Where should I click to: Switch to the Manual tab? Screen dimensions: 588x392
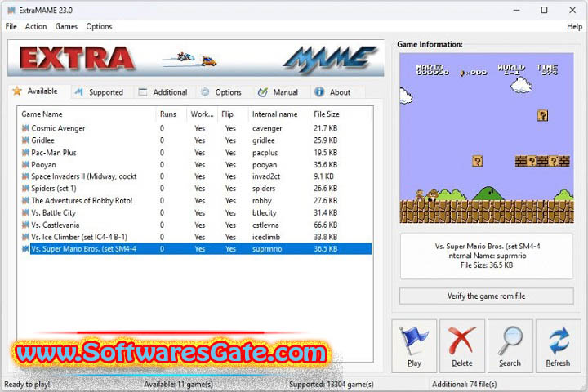280,92
